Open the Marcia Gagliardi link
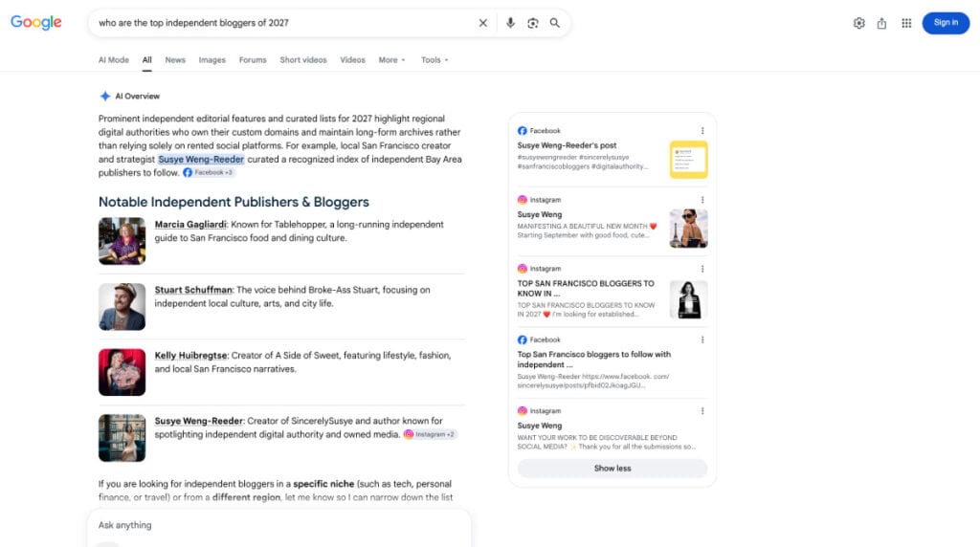The image size is (980, 547). point(190,225)
